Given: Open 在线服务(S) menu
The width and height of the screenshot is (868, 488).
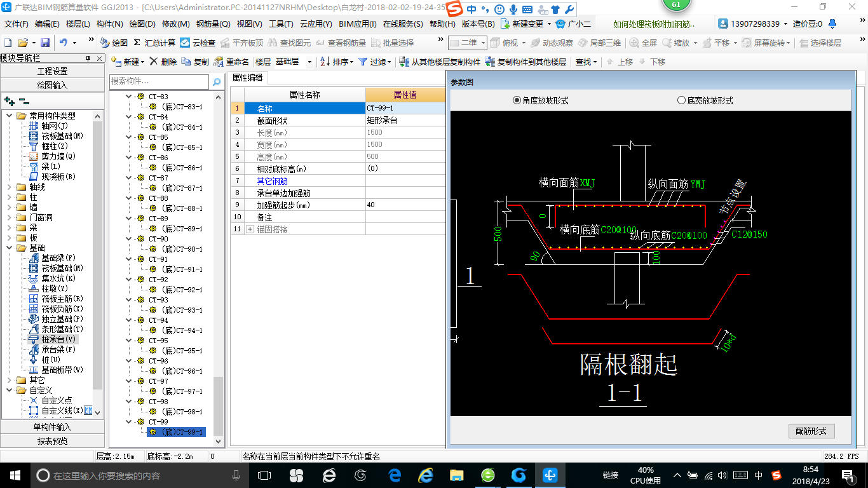Looking at the screenshot, I should click(403, 24).
